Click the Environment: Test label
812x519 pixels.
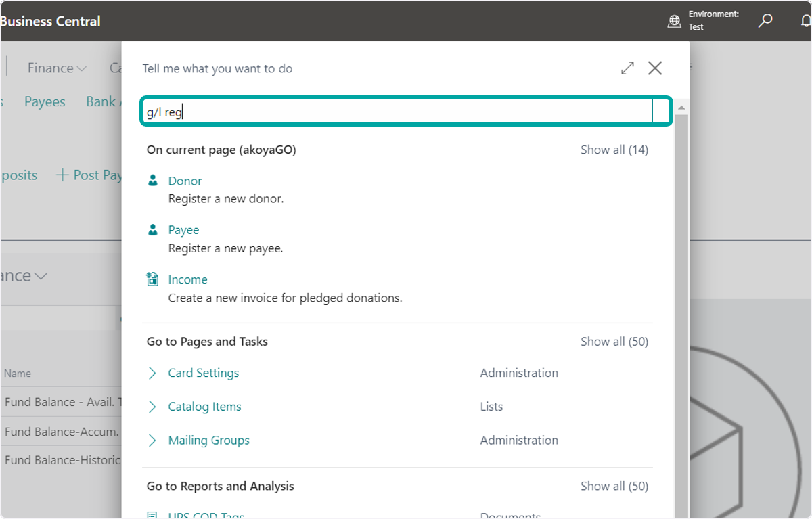(713, 20)
